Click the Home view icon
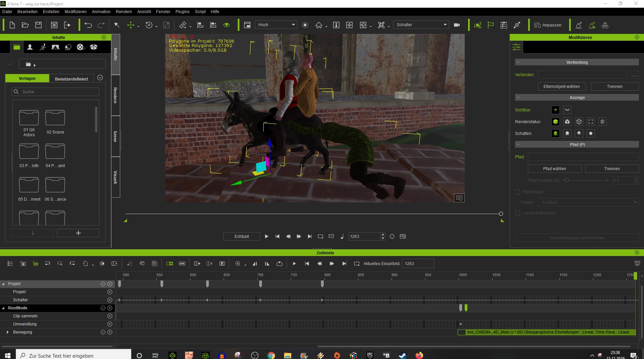The height and width of the screenshot is (359, 644). [319, 25]
